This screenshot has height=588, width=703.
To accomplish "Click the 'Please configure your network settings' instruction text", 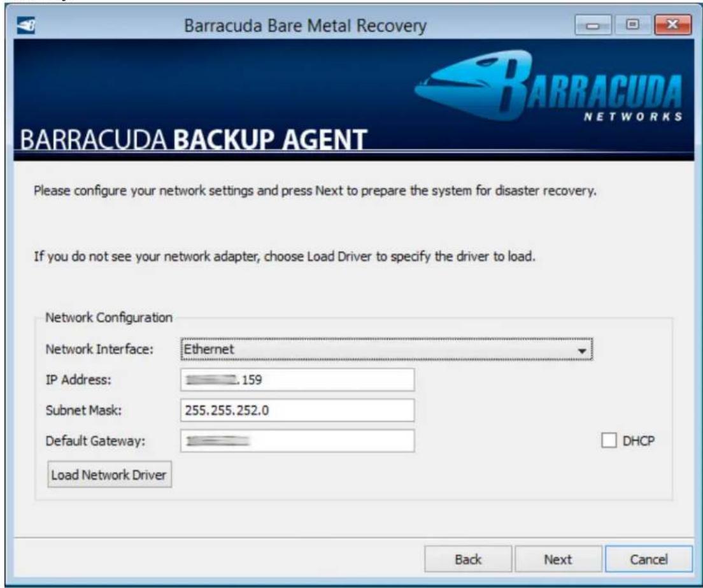I will [315, 191].
